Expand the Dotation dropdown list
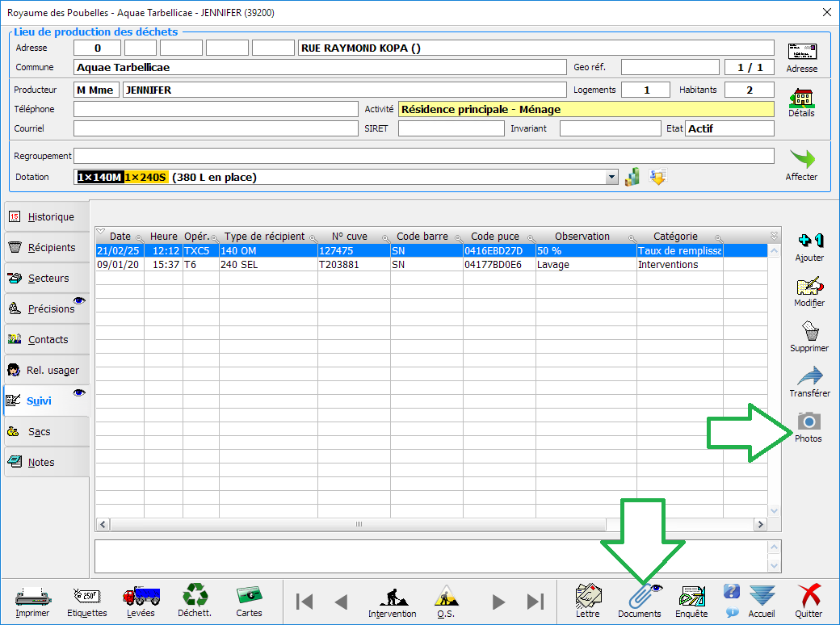This screenshot has width=840, height=625. point(611,178)
